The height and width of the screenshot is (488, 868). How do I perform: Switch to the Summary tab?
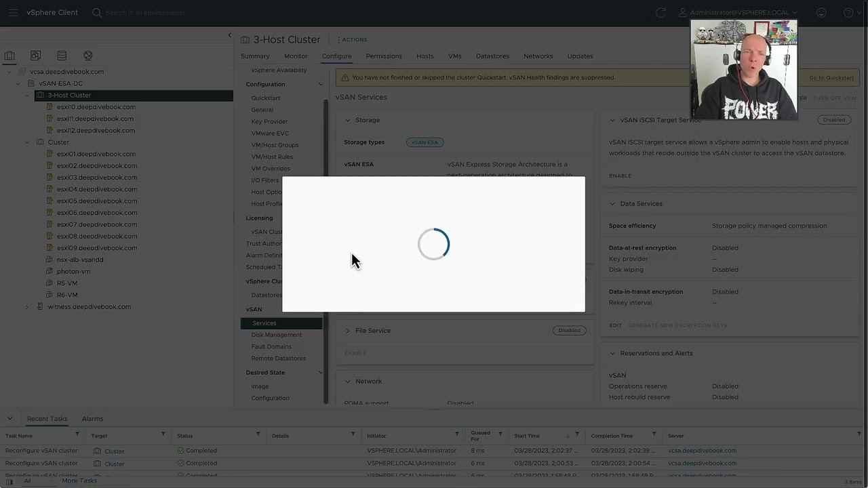pos(255,56)
